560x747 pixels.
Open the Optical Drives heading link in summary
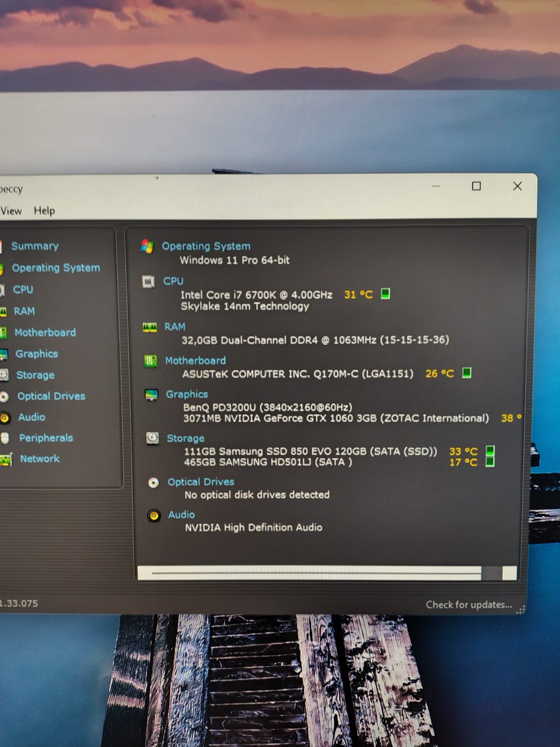click(201, 482)
